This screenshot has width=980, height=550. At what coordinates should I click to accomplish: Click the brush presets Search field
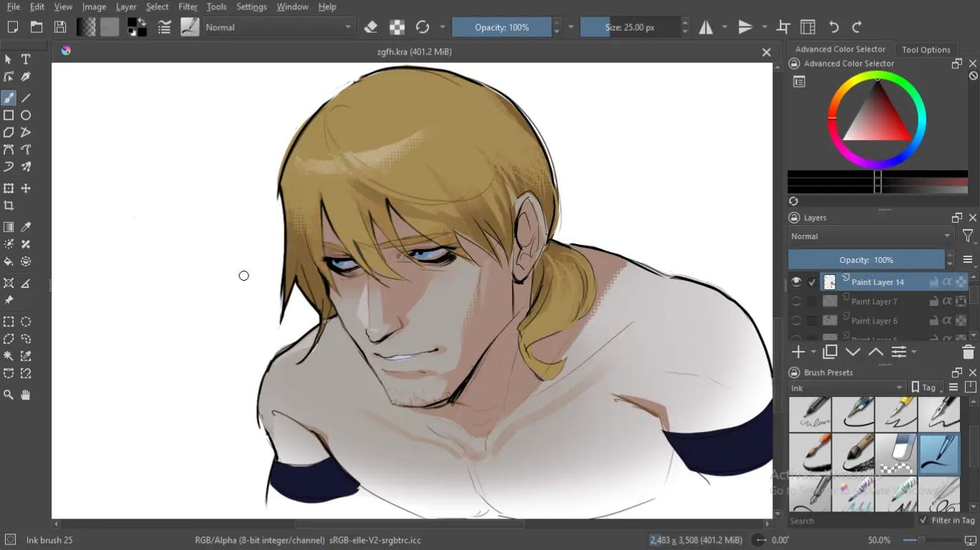(x=851, y=521)
